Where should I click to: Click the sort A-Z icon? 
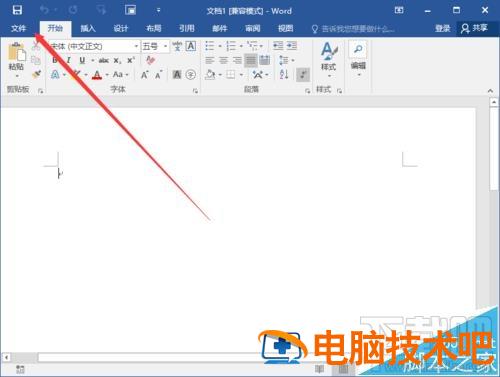point(284,74)
